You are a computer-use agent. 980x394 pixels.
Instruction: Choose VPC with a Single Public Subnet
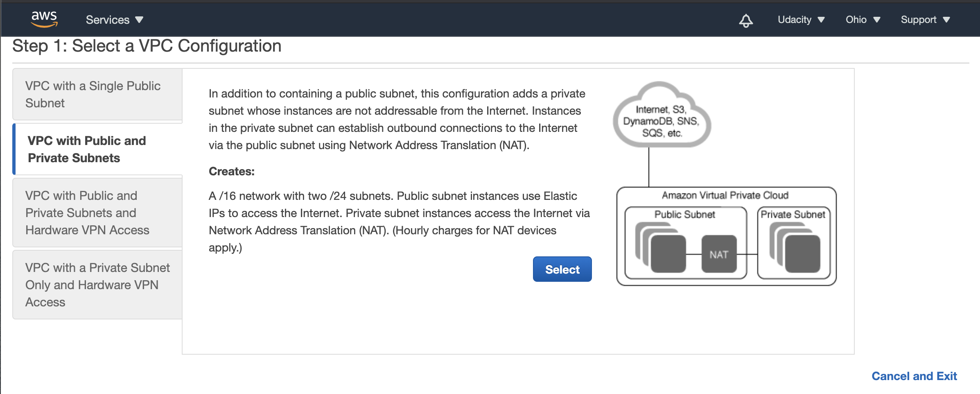click(97, 94)
